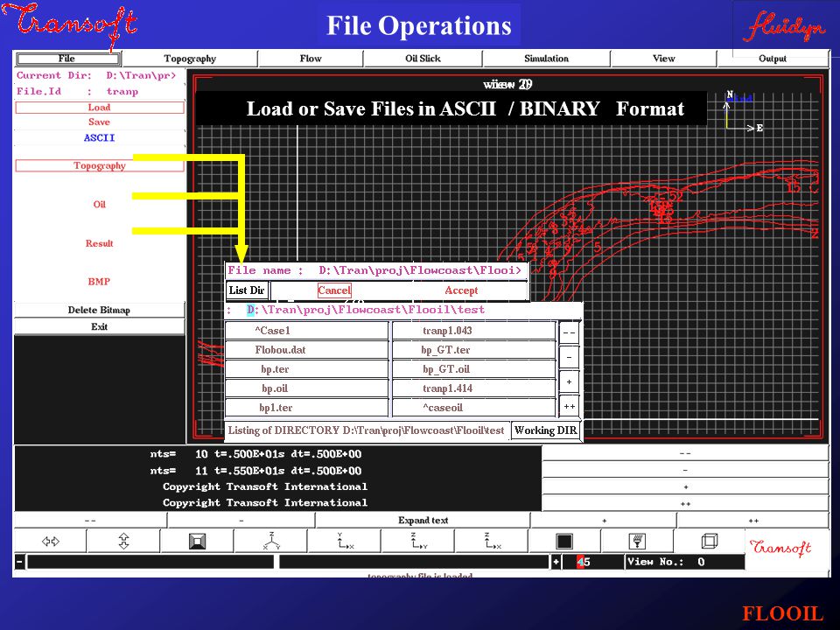This screenshot has width=840, height=630.
Task: Click the plus button beside the angle value 45
Action: point(556,562)
